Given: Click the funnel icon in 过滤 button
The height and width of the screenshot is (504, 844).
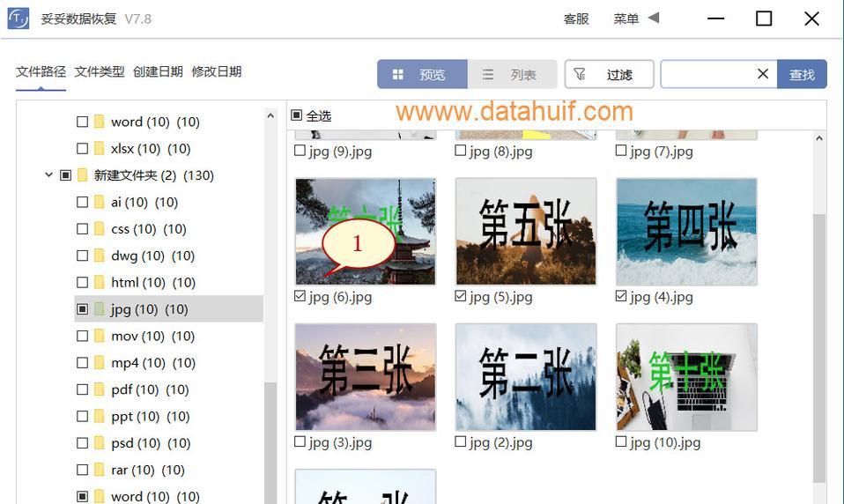Looking at the screenshot, I should click(580, 74).
